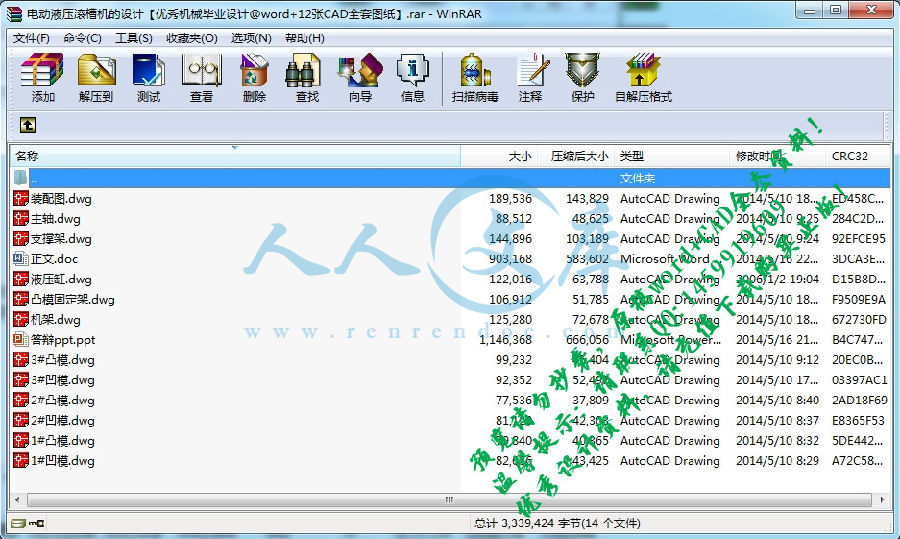Sort by 名称 column header

click(235, 156)
